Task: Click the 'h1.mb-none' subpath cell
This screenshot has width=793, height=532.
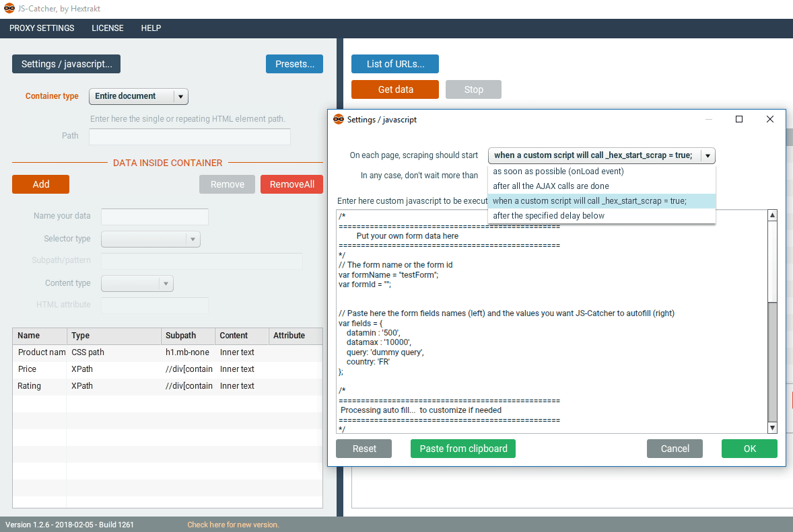Action: pos(188,352)
